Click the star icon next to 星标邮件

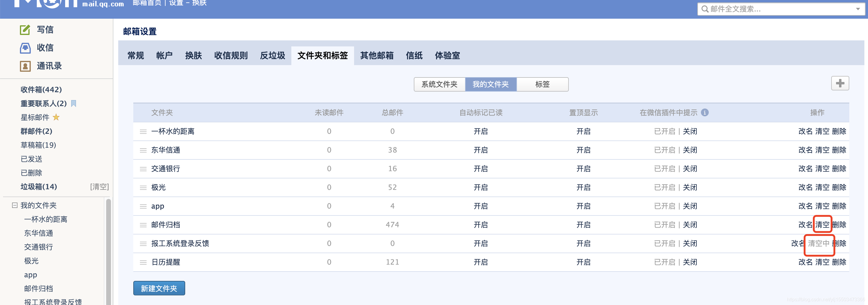click(x=56, y=117)
